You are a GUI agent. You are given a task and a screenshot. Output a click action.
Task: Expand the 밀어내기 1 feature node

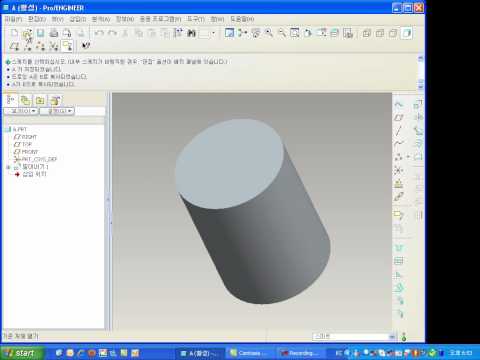8,167
